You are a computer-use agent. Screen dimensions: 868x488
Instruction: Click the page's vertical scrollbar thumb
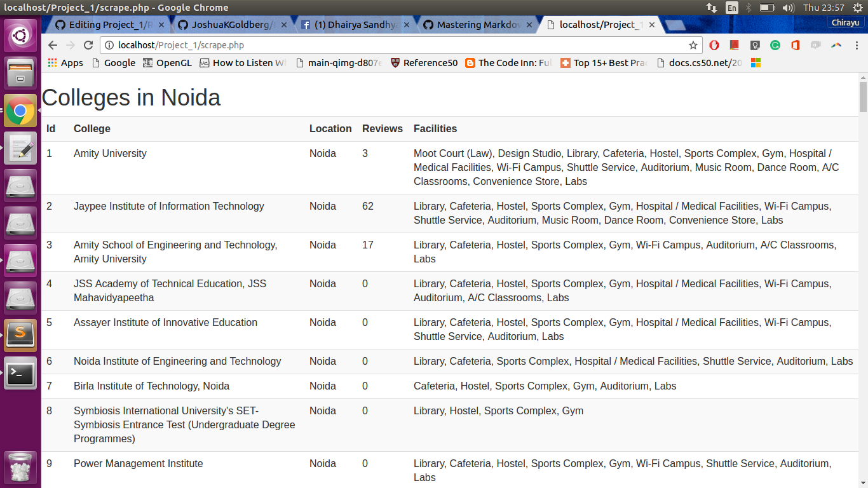pyautogui.click(x=863, y=95)
